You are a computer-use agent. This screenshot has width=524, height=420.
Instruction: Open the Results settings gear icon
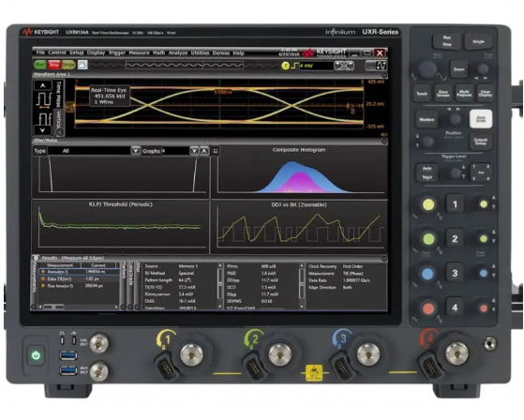tap(36, 258)
